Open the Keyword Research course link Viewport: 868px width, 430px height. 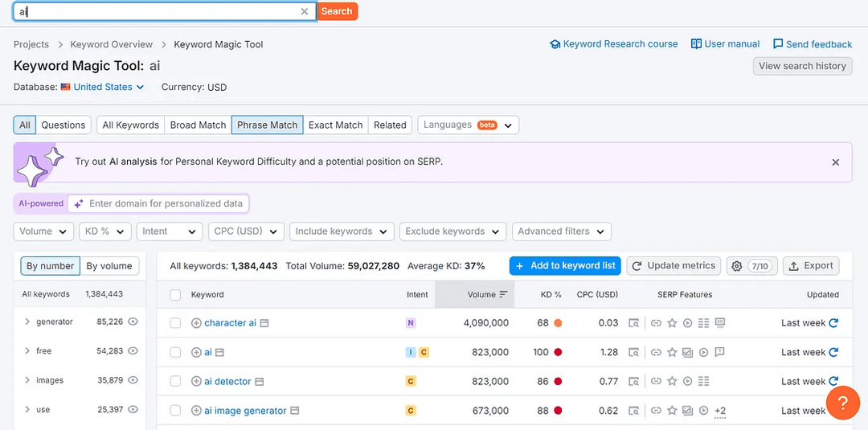(613, 44)
